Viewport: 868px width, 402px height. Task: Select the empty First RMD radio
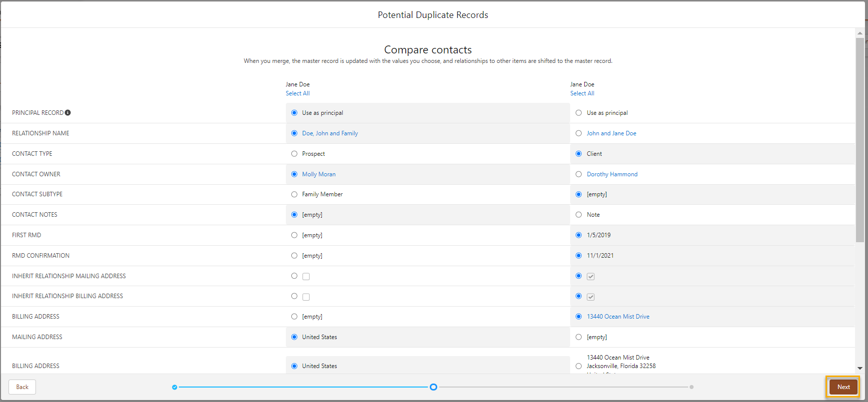click(x=294, y=235)
